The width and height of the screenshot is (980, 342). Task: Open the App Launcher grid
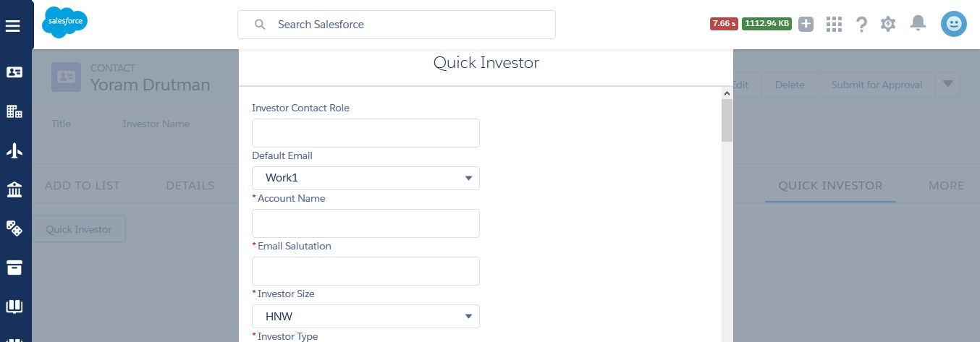(834, 25)
